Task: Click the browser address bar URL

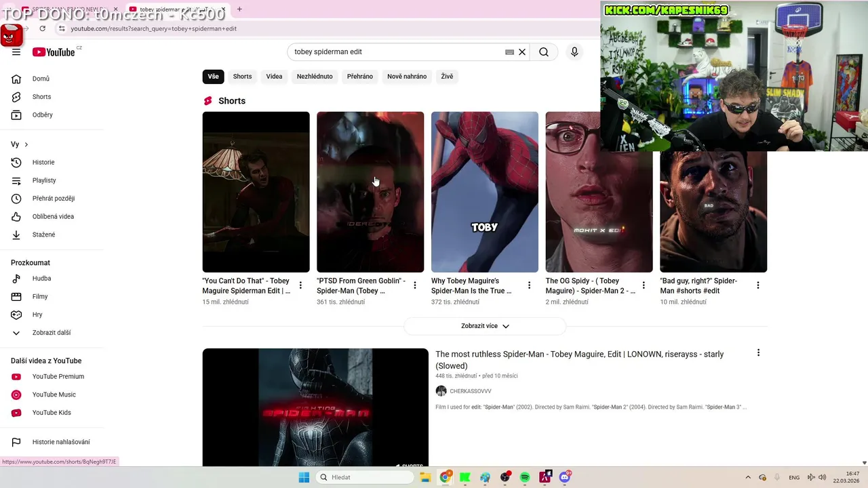Action: pyautogui.click(x=154, y=28)
